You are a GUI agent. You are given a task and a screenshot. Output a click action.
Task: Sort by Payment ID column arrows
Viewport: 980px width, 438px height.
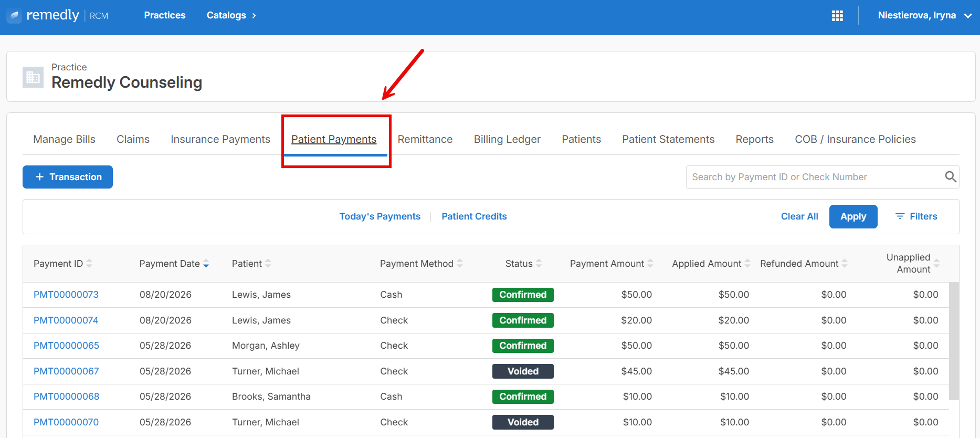coord(89,264)
